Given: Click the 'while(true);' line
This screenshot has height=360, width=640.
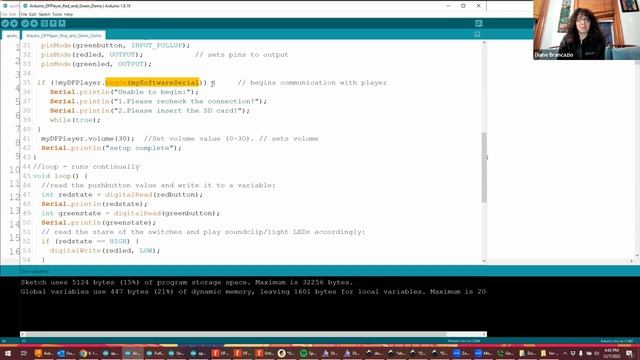Looking at the screenshot, I should [75, 120].
